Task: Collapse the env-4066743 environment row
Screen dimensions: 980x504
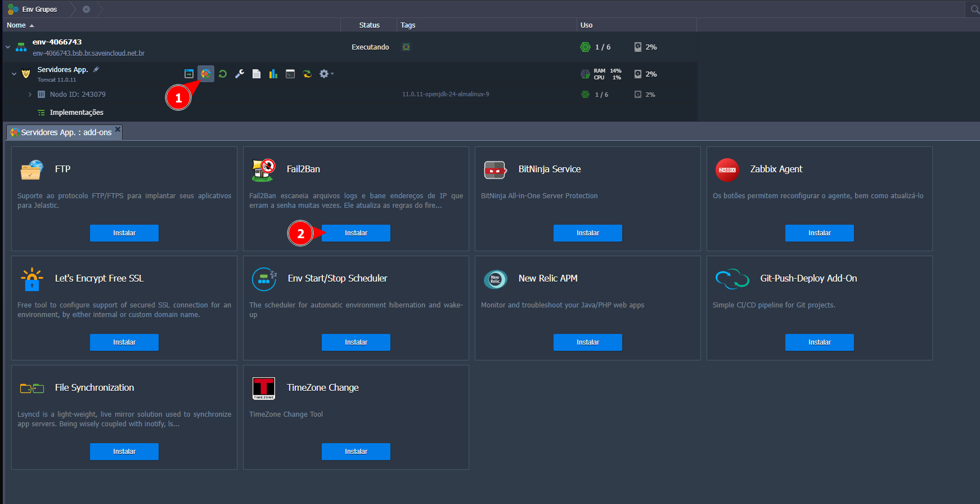Action: click(8, 47)
